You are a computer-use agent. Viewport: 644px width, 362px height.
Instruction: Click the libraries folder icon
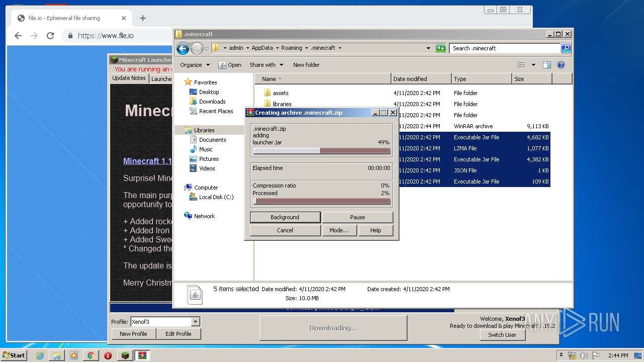[x=267, y=104]
